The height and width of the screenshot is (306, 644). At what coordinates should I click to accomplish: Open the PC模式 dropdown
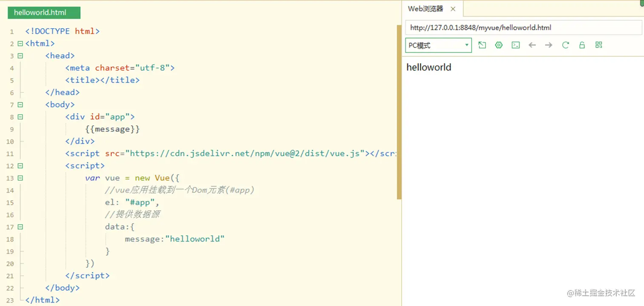[439, 45]
